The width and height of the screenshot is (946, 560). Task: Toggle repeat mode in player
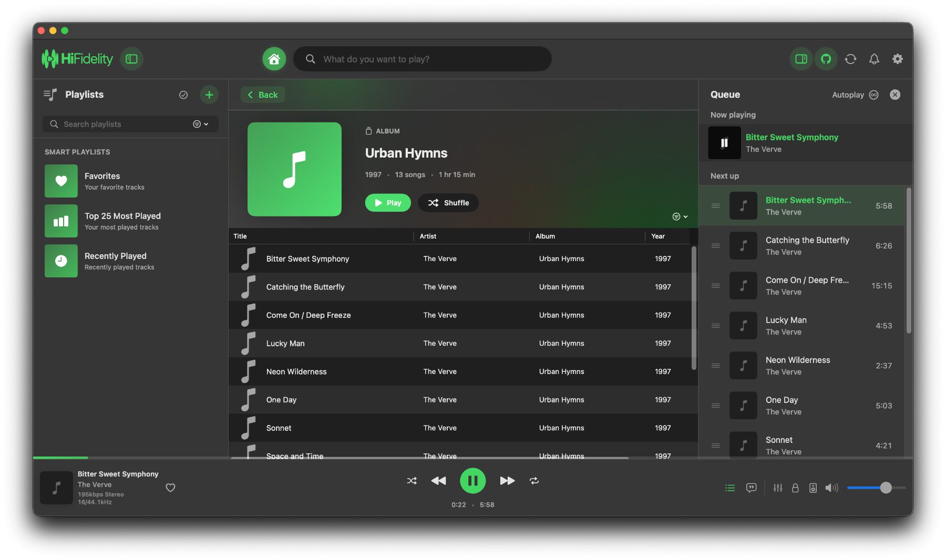click(534, 481)
